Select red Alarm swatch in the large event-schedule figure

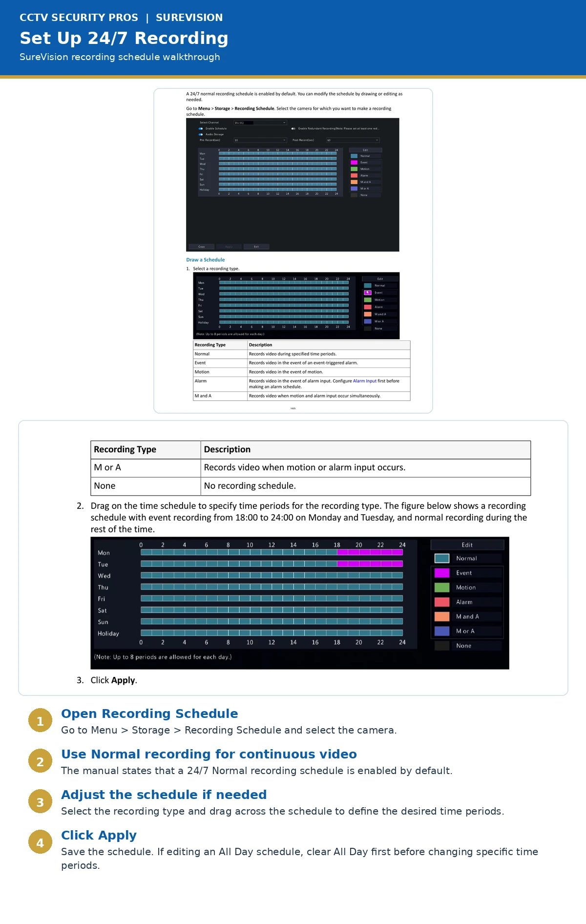442,602
